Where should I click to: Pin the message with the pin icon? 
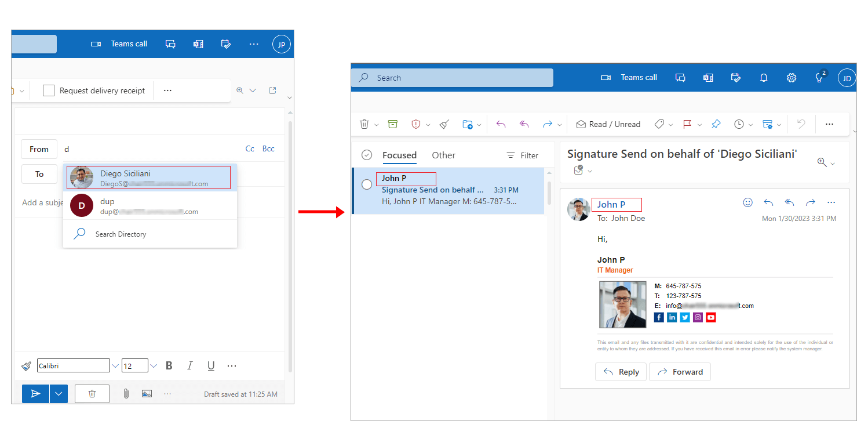point(716,124)
